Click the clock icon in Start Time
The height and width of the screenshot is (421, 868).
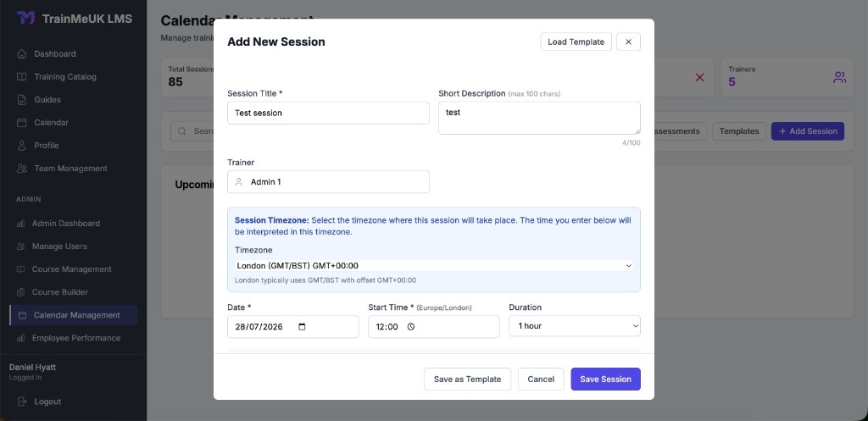coord(411,326)
